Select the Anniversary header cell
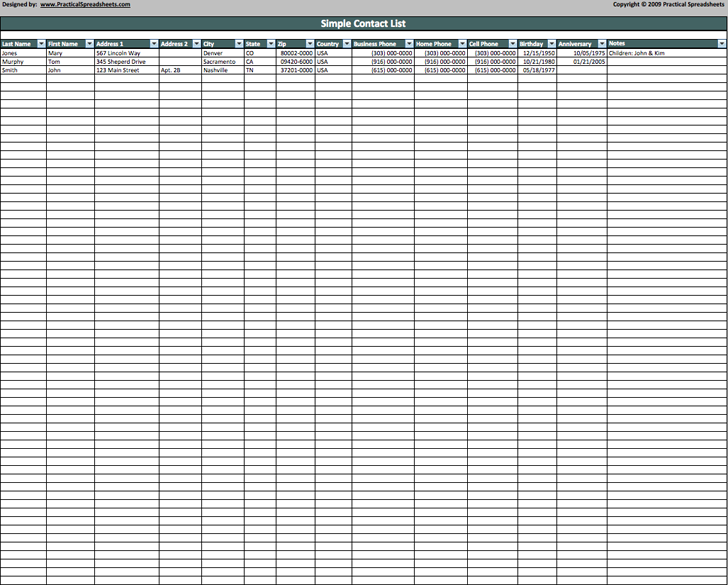The image size is (728, 585). [x=582, y=44]
